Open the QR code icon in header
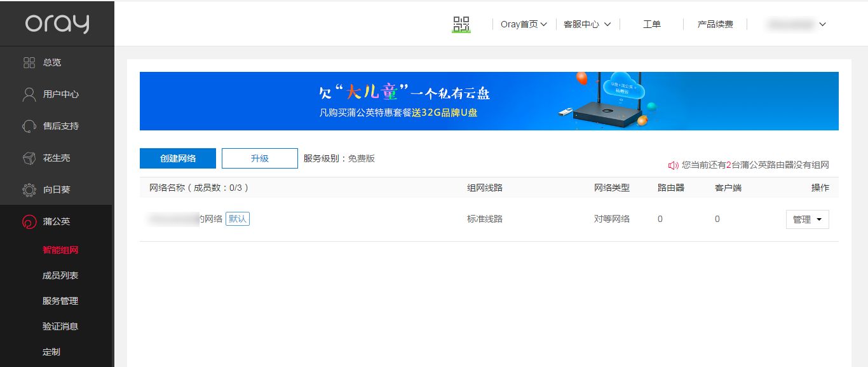868x367 pixels. coord(461,25)
